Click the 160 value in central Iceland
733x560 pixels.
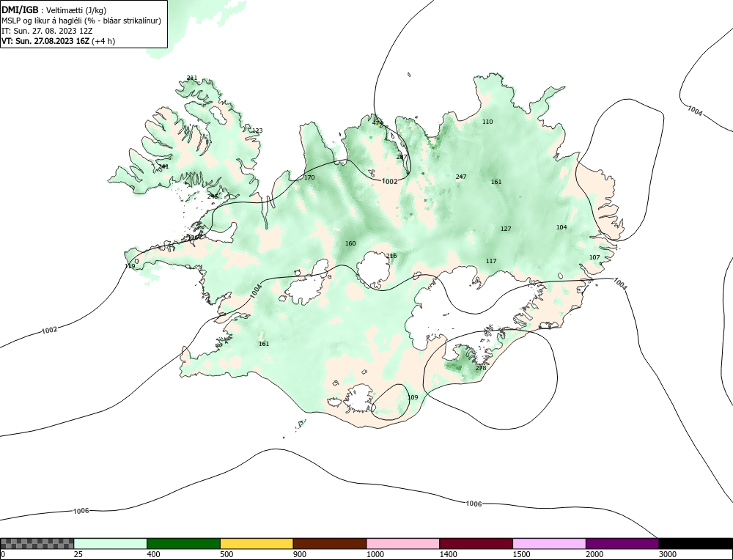tap(350, 243)
